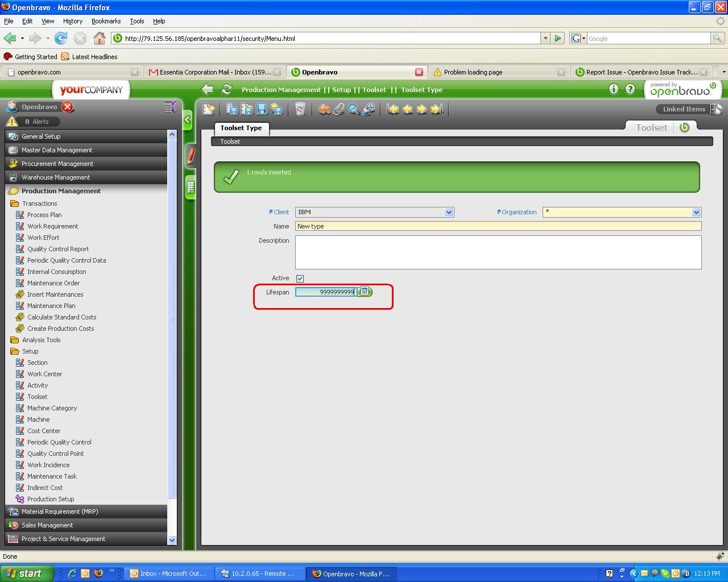Switch to the openbravo.com browser tab
This screenshot has width=728, height=582.
71,72
